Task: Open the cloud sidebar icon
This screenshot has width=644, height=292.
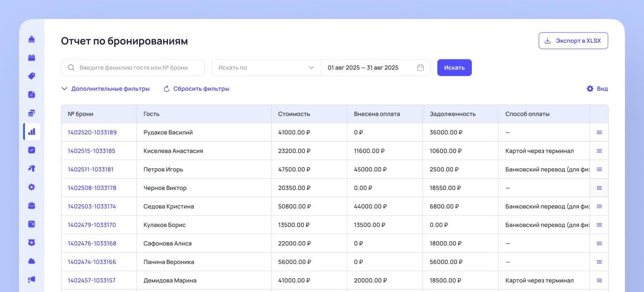Action: 31,261
